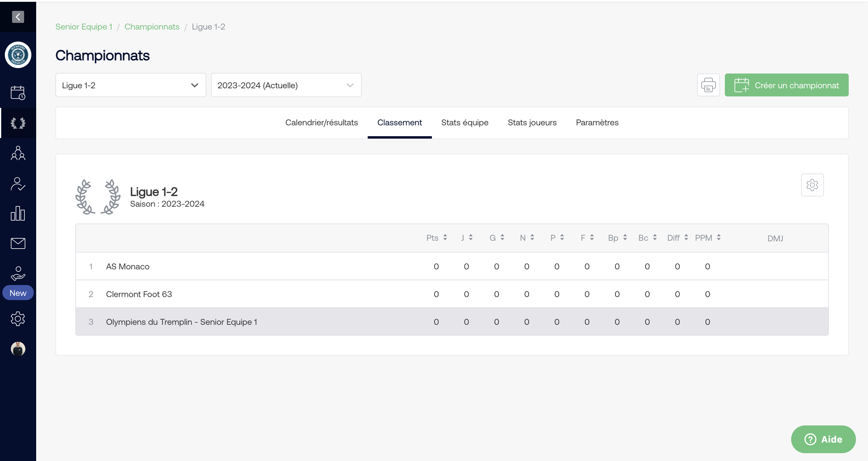Sort table by F column
Image resolution: width=868 pixels, height=461 pixels.
tap(587, 237)
